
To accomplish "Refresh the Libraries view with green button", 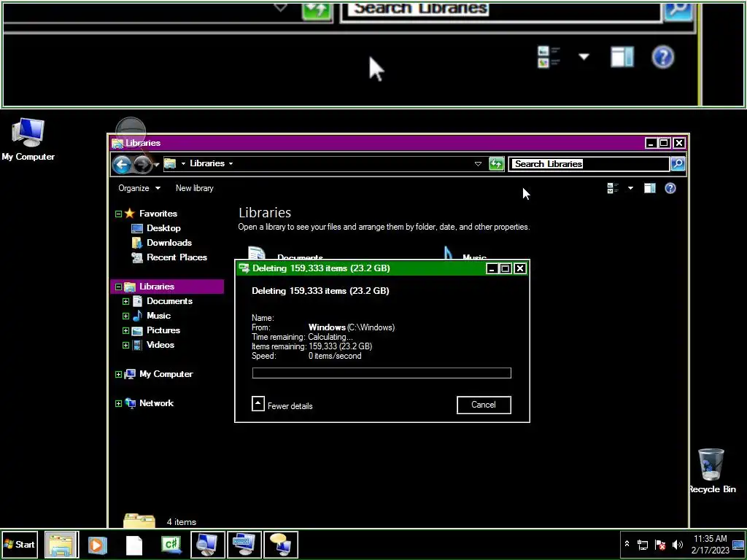I will pyautogui.click(x=496, y=164).
